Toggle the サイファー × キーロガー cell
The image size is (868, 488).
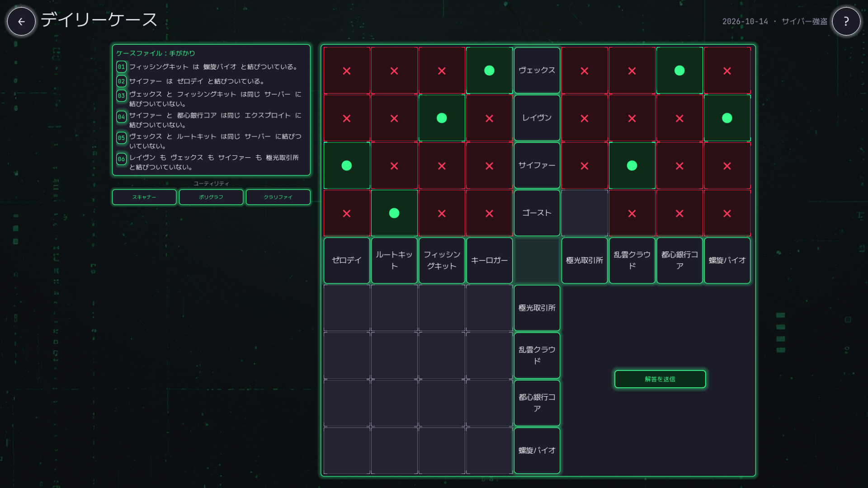coord(489,165)
